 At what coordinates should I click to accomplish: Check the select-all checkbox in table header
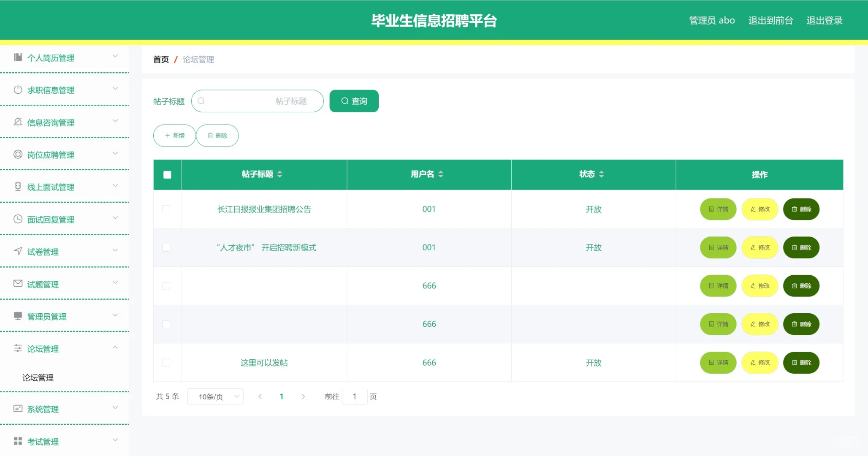167,174
